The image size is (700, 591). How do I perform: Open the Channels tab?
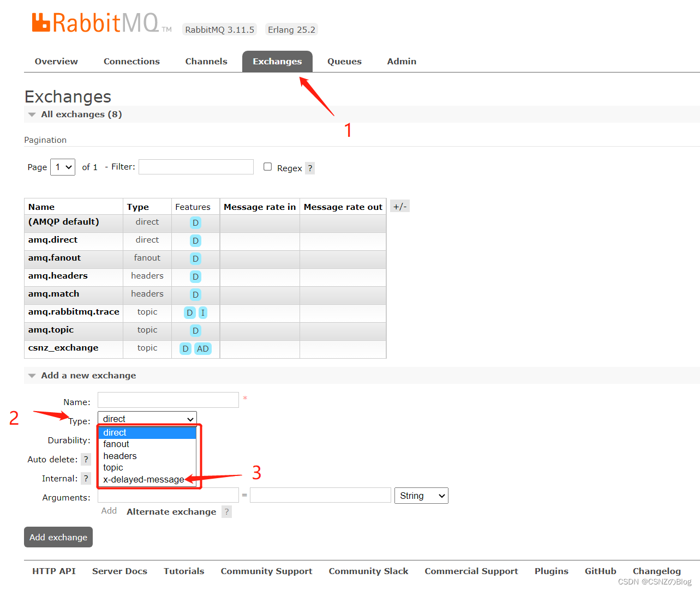click(x=206, y=61)
